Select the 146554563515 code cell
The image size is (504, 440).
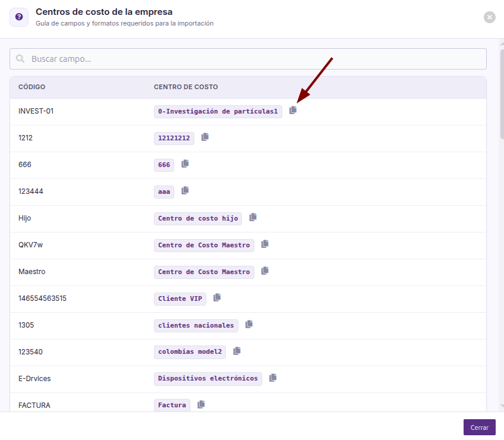(x=42, y=298)
